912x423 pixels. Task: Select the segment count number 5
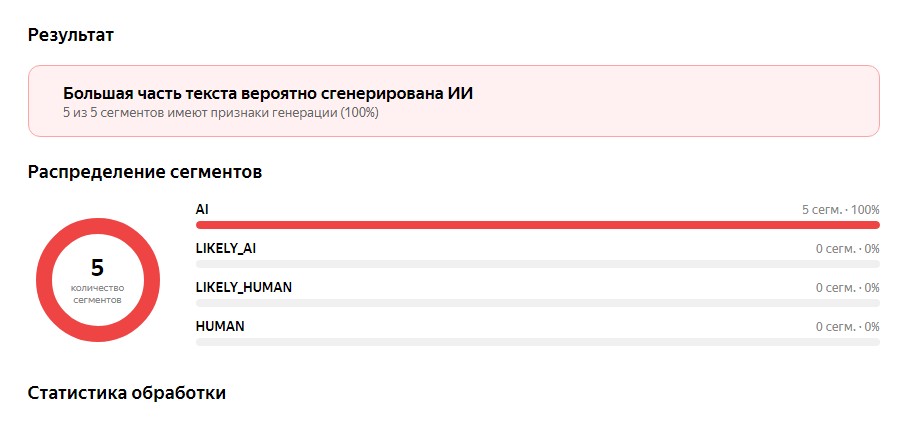click(x=97, y=268)
